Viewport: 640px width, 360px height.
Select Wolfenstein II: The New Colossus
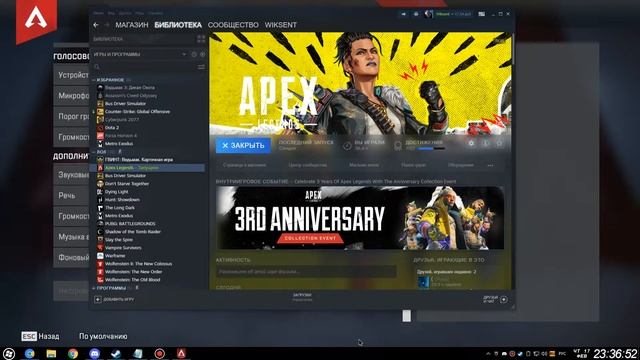point(138,264)
